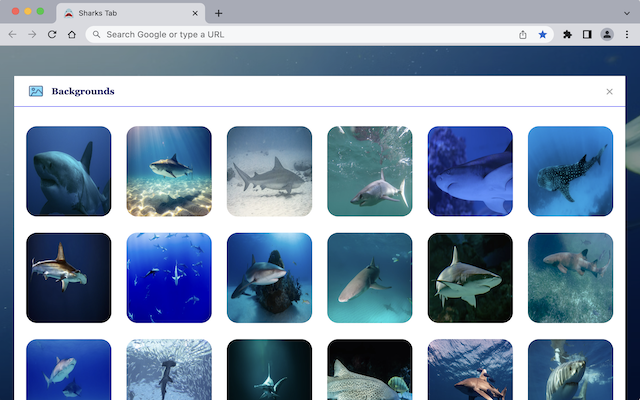Toggle the browser side panel
Screen dimensions: 640x400
pos(587,35)
